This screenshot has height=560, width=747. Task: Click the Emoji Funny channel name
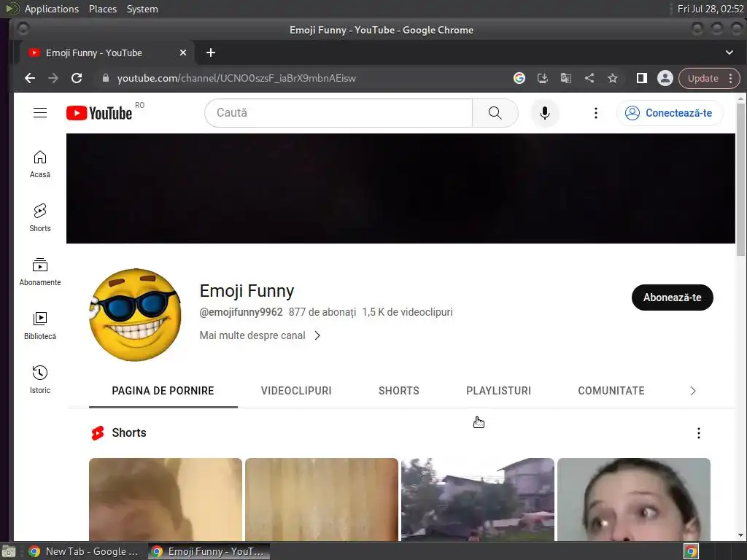pyautogui.click(x=247, y=290)
